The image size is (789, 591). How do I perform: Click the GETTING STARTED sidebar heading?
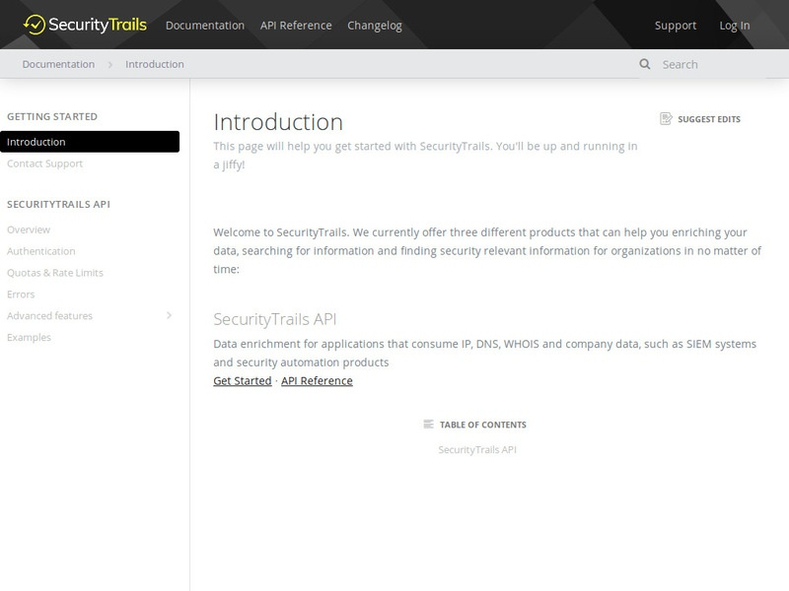[x=52, y=117]
